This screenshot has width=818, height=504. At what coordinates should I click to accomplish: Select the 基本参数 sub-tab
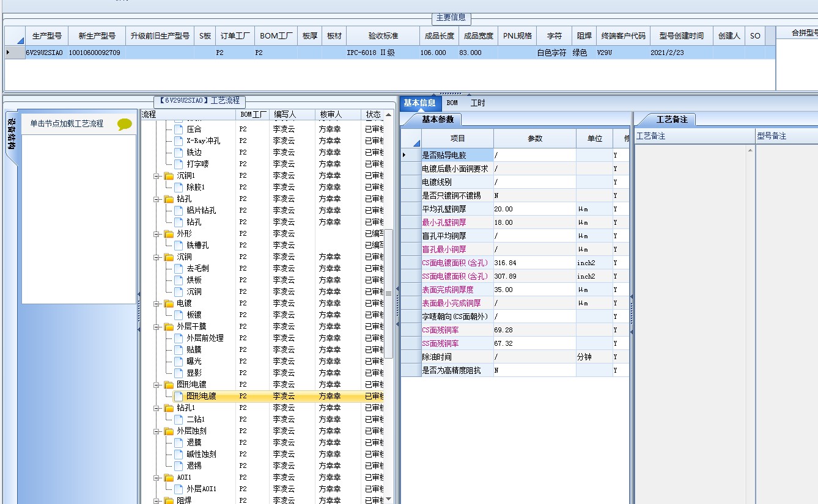point(438,120)
